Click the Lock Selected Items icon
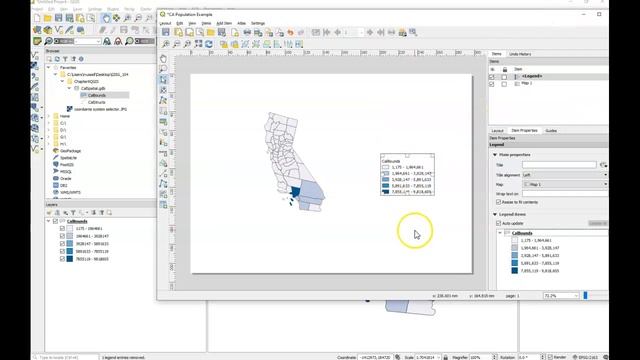 pyautogui.click(x=224, y=44)
